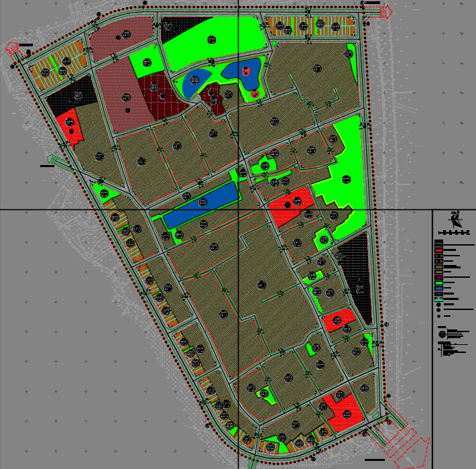Click the round hatched symbol in lower legend
The image size is (476, 469).
click(x=442, y=333)
